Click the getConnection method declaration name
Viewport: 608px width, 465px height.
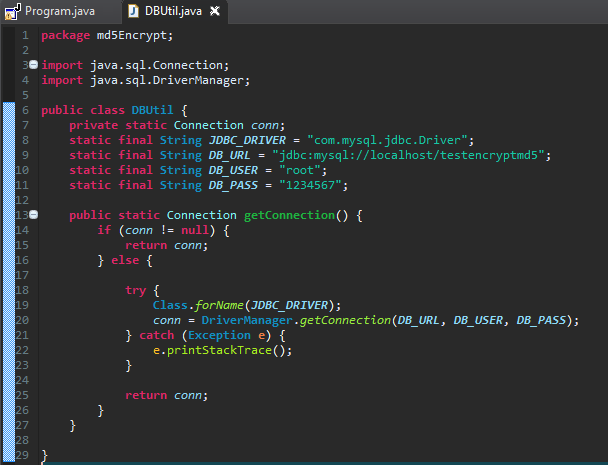click(289, 215)
